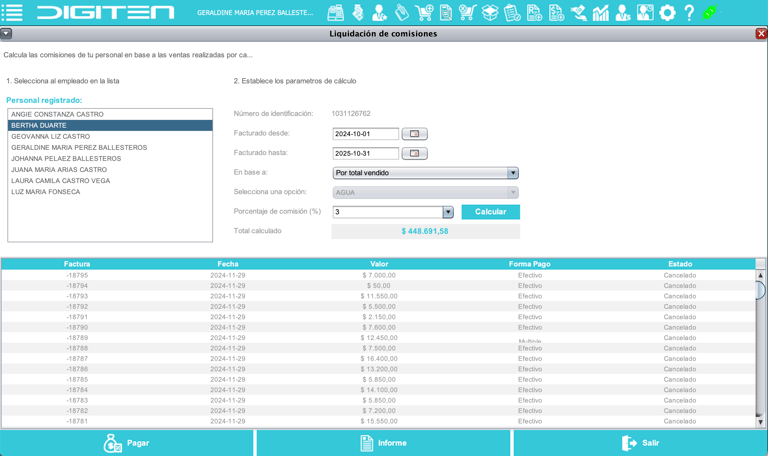Open the 'En base a' dropdown

(425, 173)
